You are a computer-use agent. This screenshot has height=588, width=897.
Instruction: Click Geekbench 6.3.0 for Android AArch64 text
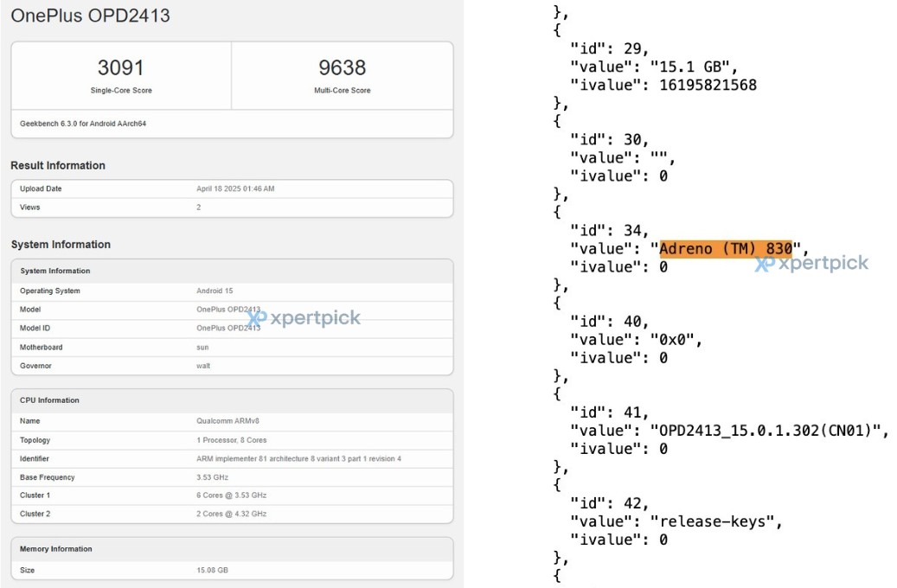pyautogui.click(x=83, y=124)
